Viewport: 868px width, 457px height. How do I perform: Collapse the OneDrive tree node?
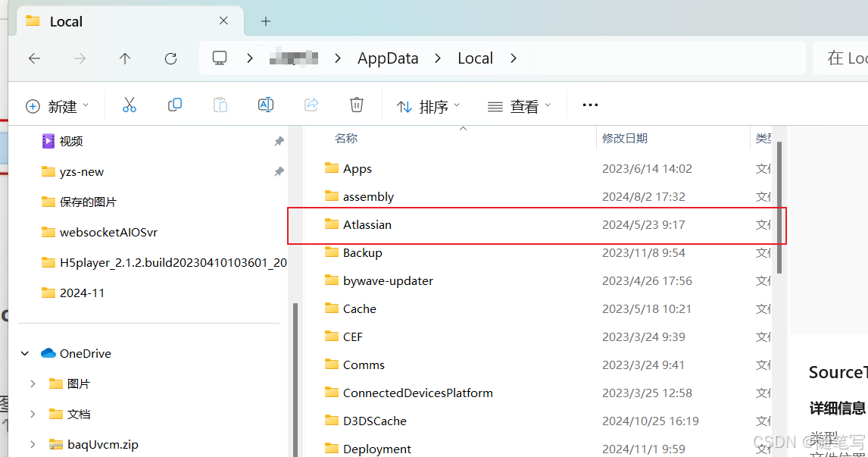(25, 353)
